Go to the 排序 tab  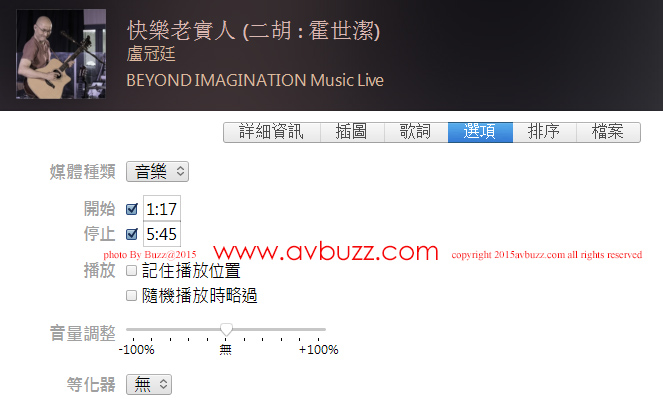tap(545, 132)
